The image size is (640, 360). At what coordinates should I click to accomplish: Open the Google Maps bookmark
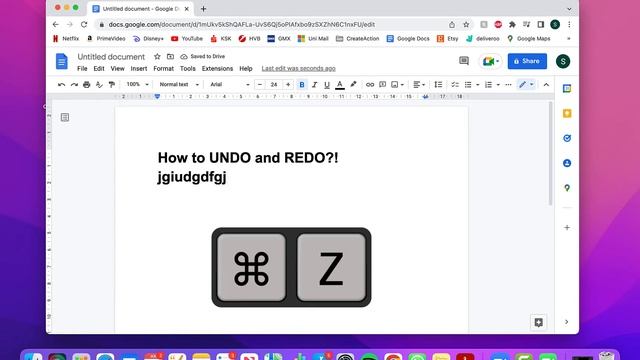(x=529, y=39)
